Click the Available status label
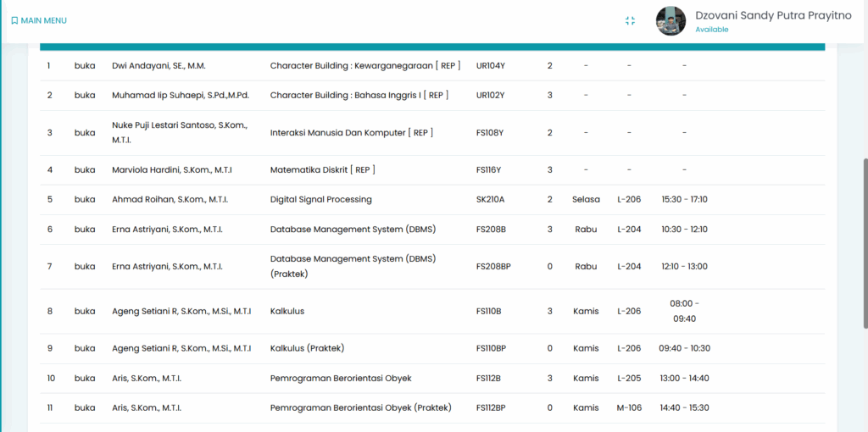868x432 pixels. point(711,30)
